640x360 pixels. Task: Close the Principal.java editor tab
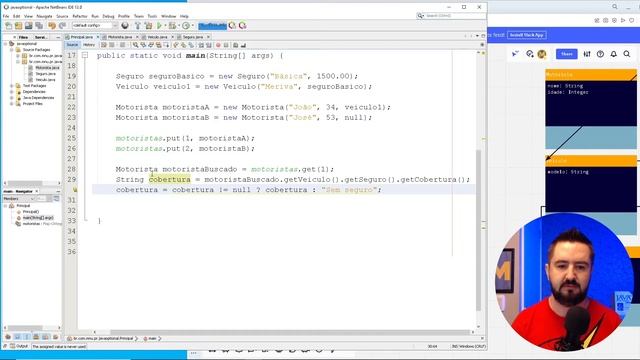coord(98,37)
